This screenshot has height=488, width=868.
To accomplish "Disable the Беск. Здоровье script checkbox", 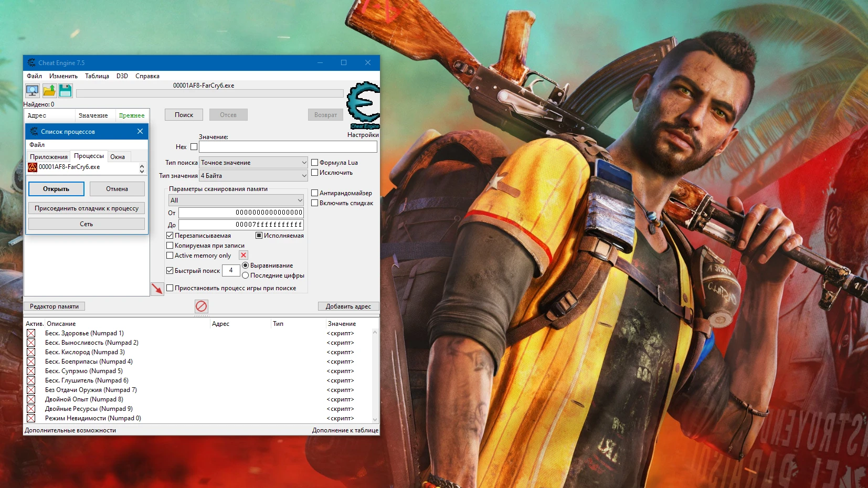I will [31, 333].
